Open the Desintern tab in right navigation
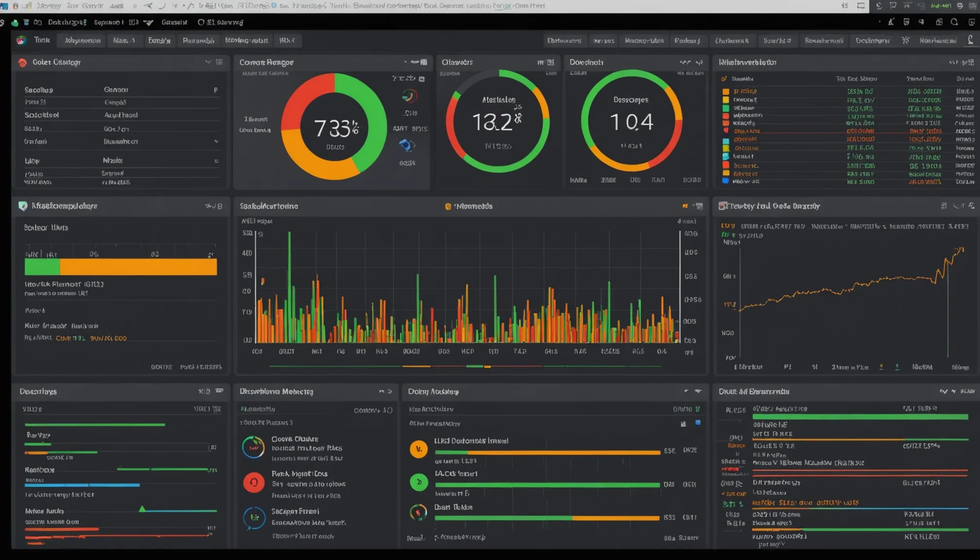Image resolution: width=980 pixels, height=560 pixels. 873,40
